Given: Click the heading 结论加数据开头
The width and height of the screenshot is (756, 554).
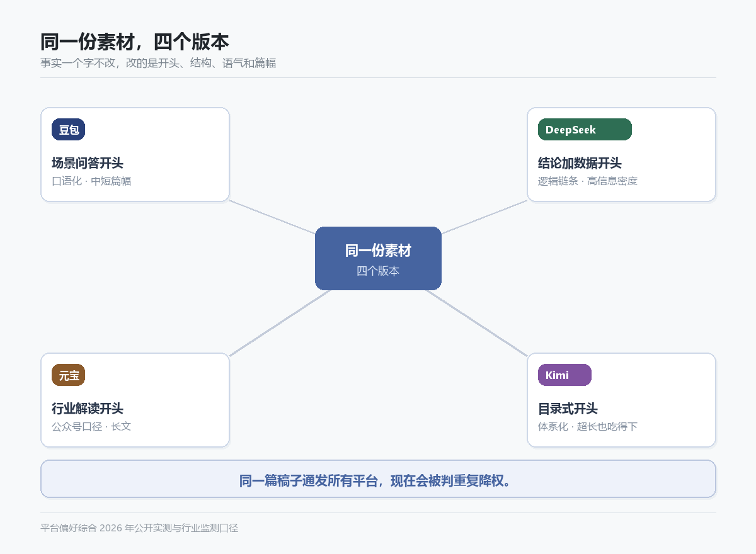Looking at the screenshot, I should coord(580,163).
